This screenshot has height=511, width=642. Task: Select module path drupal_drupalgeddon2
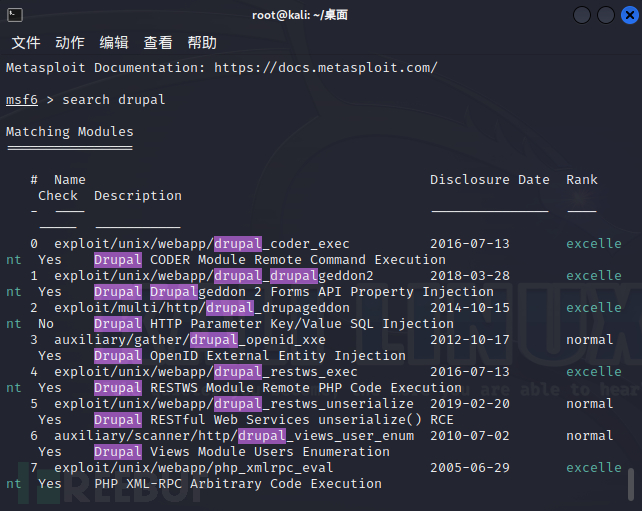point(214,276)
